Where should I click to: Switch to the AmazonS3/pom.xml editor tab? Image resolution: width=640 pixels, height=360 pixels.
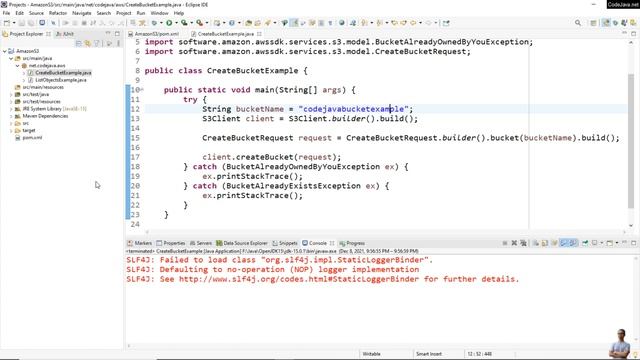[153, 34]
